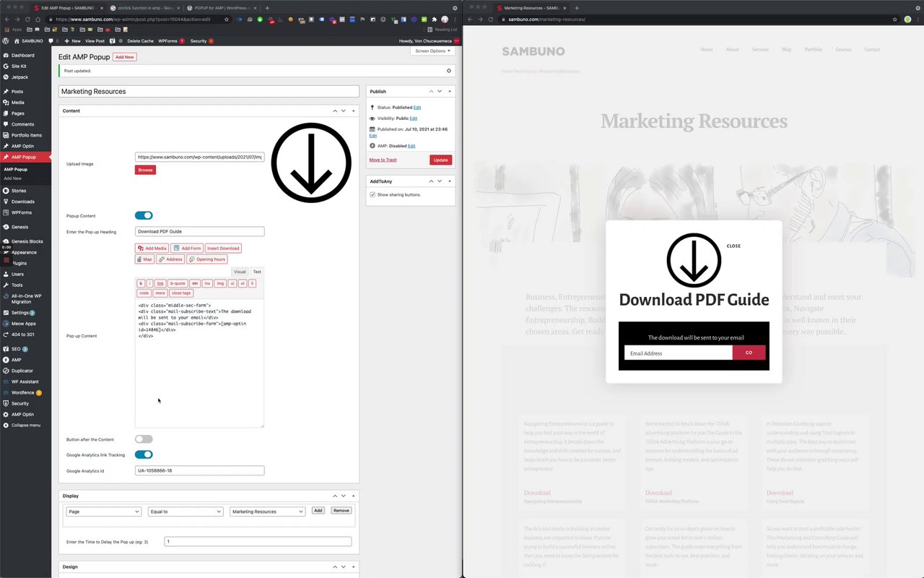Expand Screen Options panel
This screenshot has width=924, height=578.
coord(433,51)
